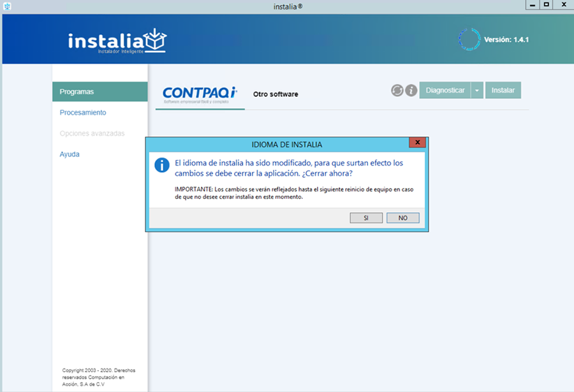Screen dimensions: 574x392
Task: Maximize the instalia window
Action: coord(546,4)
